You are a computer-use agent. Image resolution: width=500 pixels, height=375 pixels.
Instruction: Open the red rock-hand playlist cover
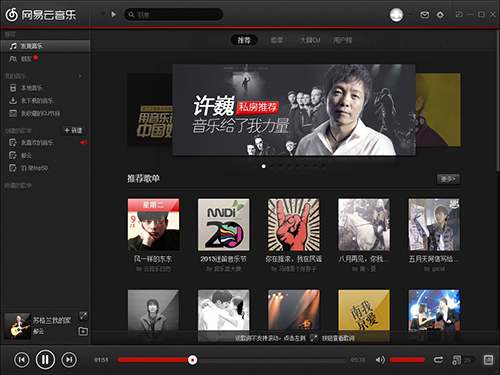coord(294,225)
